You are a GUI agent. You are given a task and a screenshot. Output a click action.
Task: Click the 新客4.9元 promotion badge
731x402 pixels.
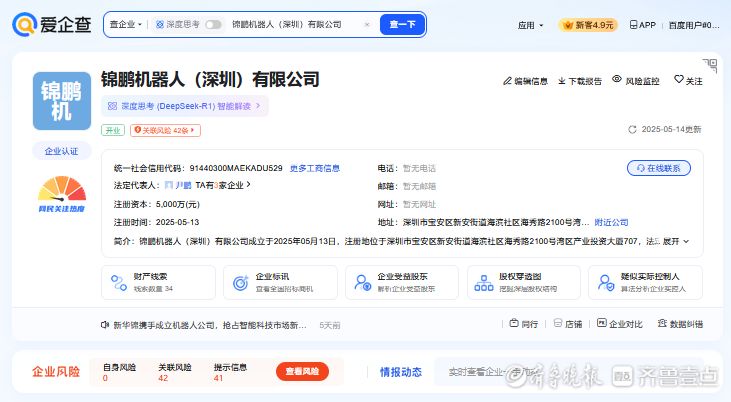[588, 25]
